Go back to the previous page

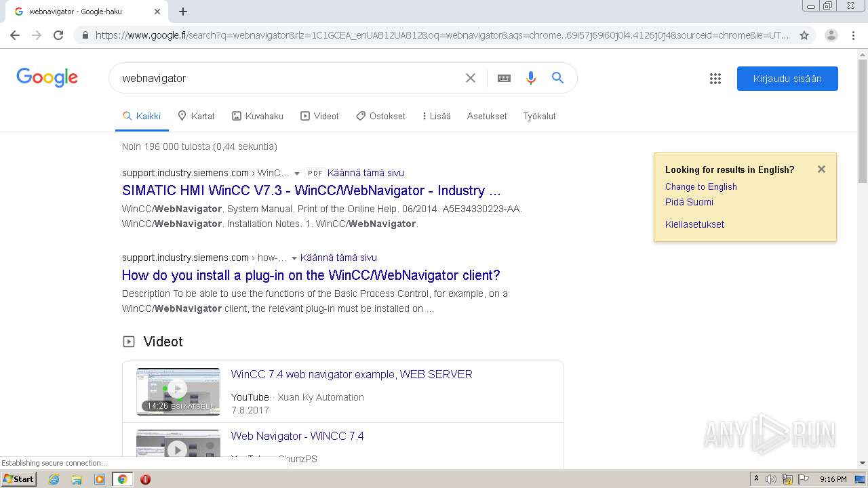coord(15,35)
